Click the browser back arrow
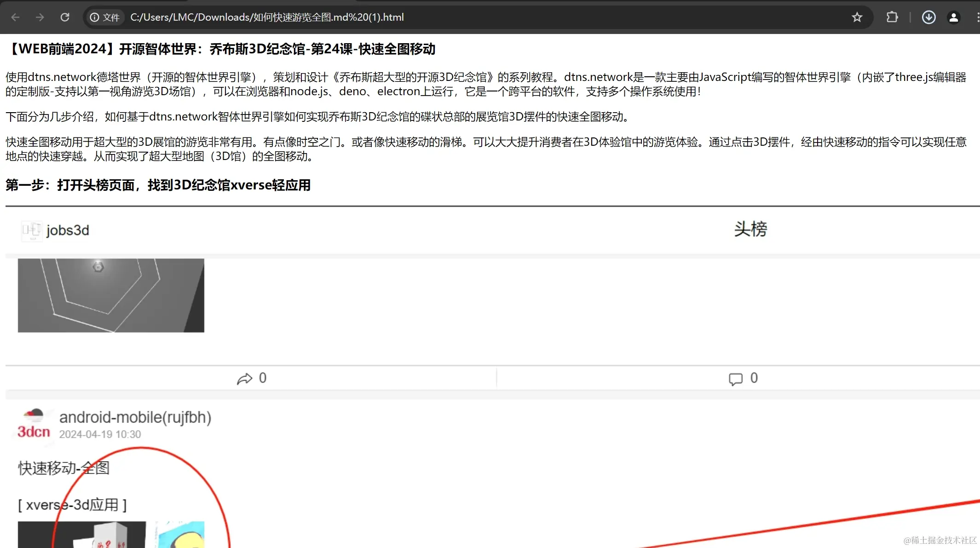Screen dimensions: 980x548 point(15,17)
